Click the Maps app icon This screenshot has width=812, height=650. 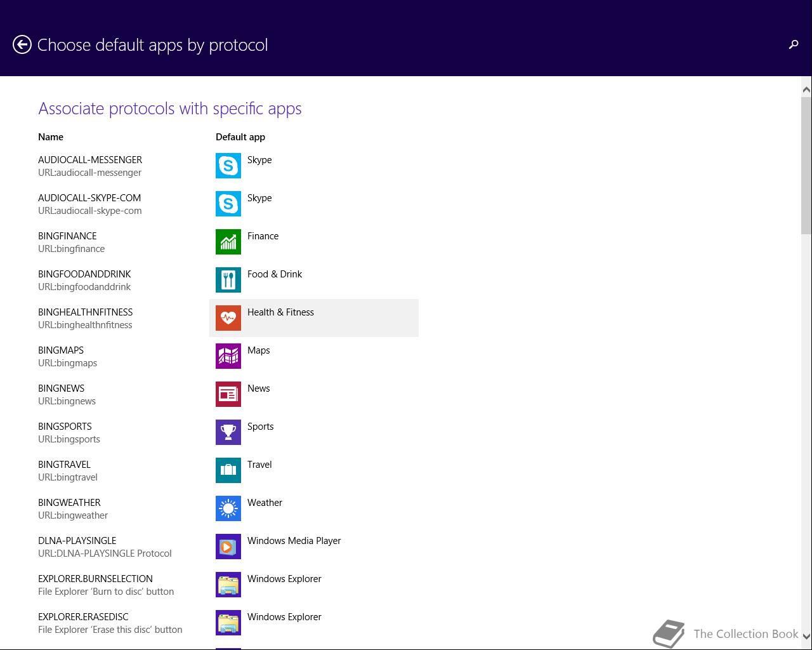[228, 356]
